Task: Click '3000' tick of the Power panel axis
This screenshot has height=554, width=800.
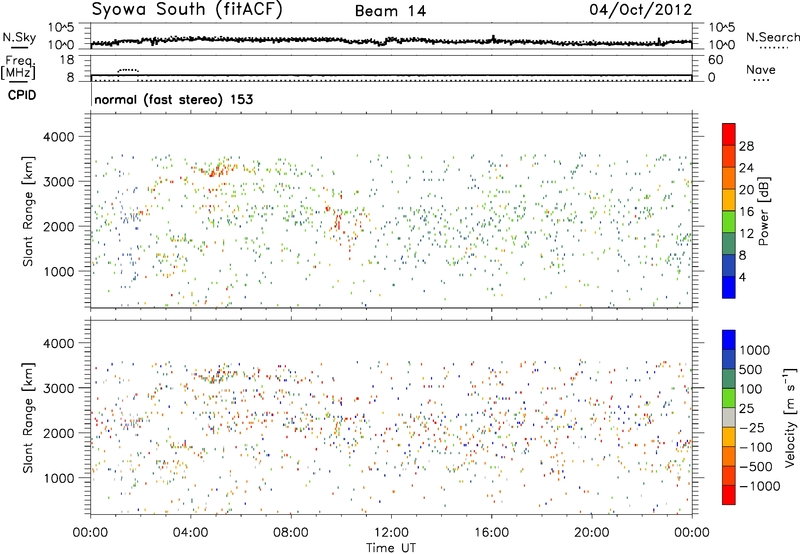Action: pos(58,182)
